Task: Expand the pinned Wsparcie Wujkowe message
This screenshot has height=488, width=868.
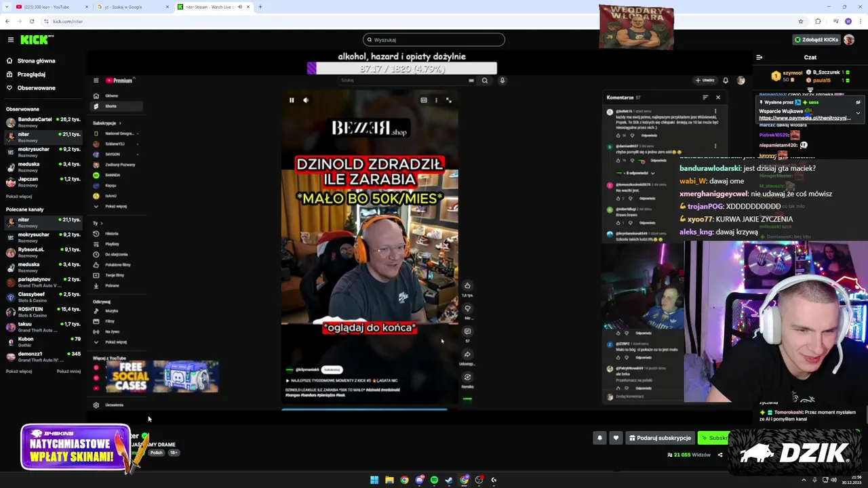Action: (x=858, y=113)
